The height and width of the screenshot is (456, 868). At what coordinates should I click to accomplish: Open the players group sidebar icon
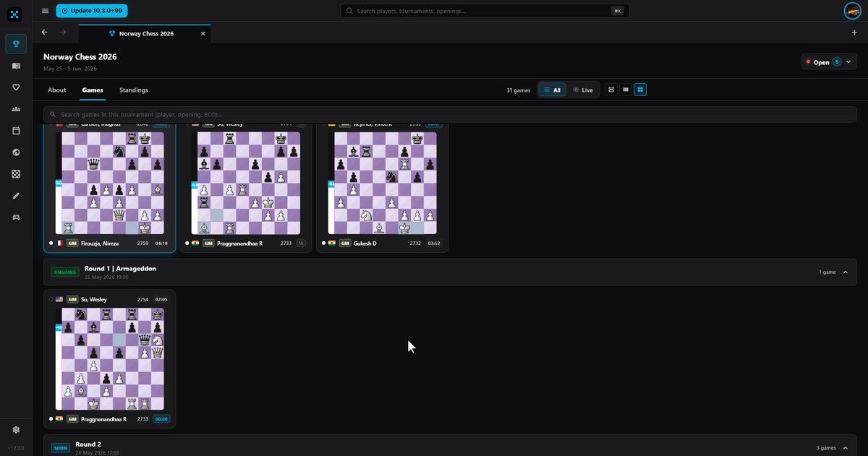(16, 109)
